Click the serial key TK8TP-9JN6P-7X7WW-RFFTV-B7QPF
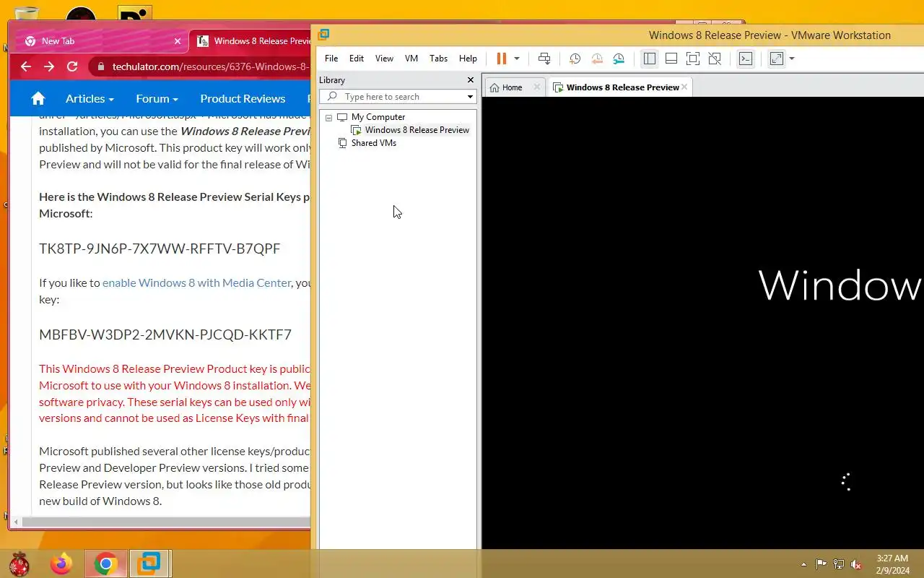Screen dimensions: 924x578 [x=160, y=249]
